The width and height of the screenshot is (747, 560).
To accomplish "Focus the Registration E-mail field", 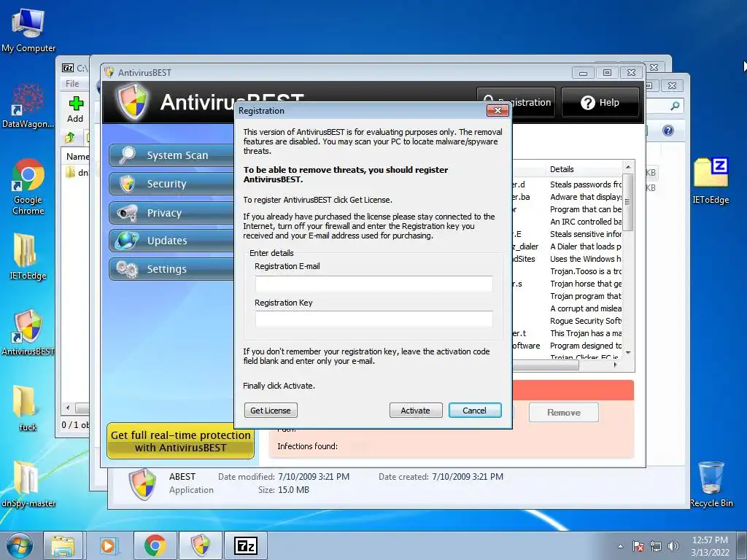I will tap(374, 284).
